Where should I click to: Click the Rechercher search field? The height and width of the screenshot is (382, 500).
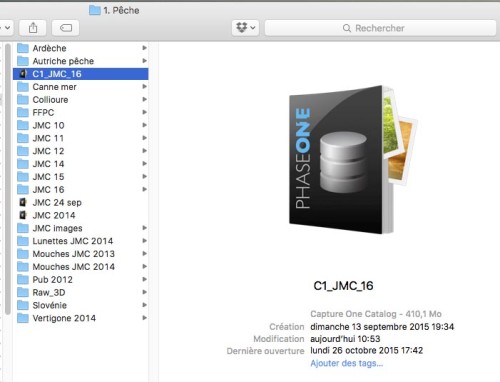(x=380, y=28)
